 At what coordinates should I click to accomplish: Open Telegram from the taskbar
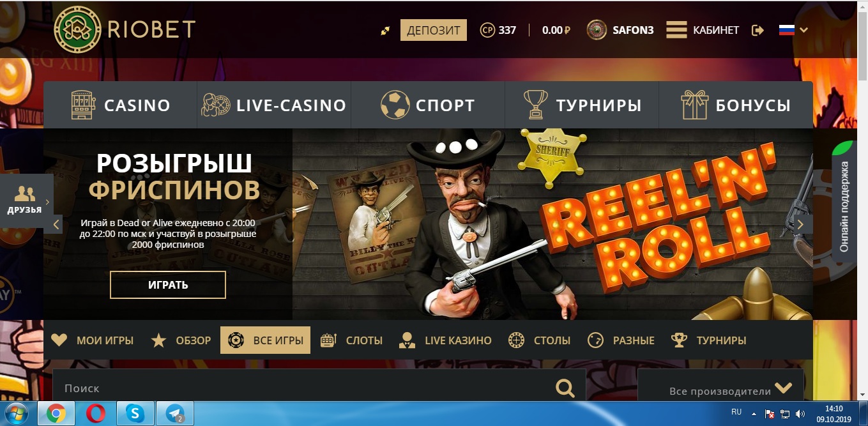click(174, 414)
